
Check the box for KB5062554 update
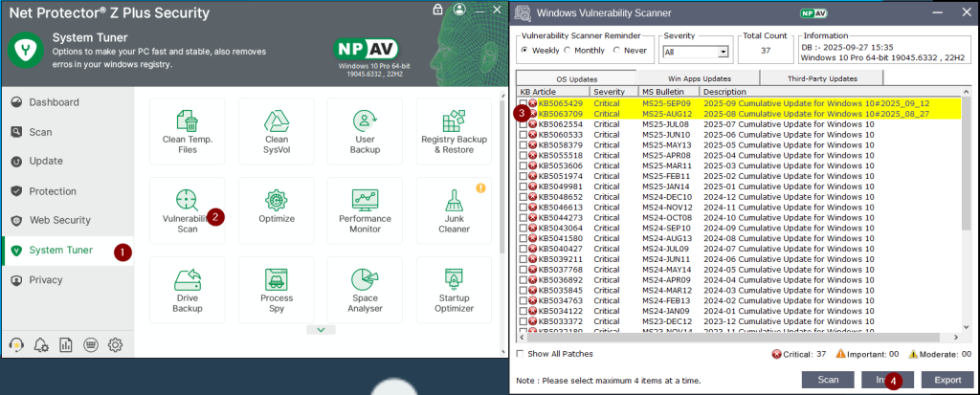pyautogui.click(x=523, y=124)
